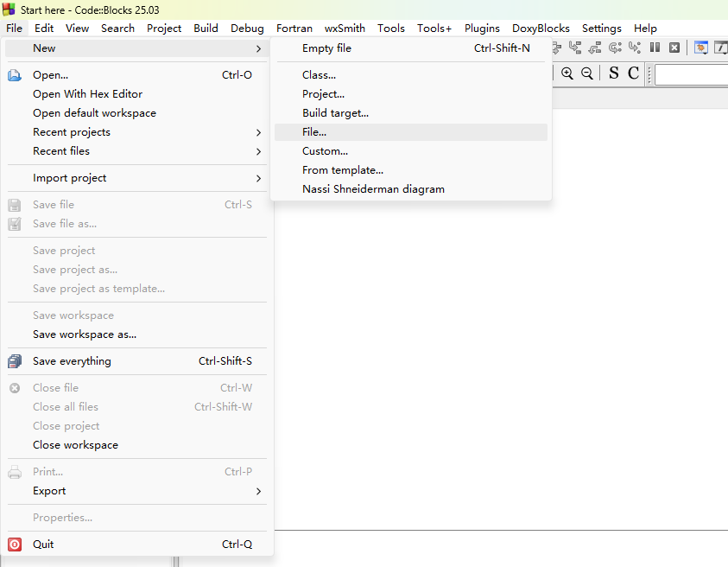This screenshot has height=567, width=728.
Task: Click the C toolbar icon
Action: coord(633,73)
